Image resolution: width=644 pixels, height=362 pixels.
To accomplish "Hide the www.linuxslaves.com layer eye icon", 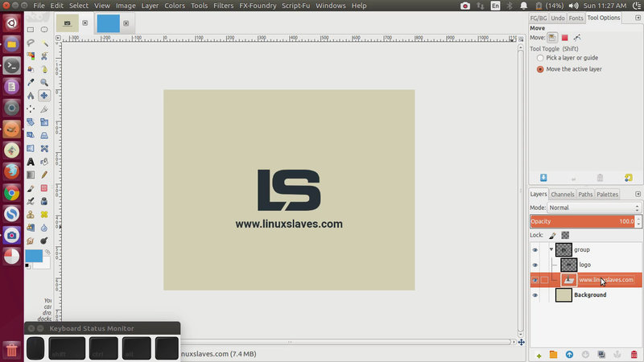I will [535, 280].
